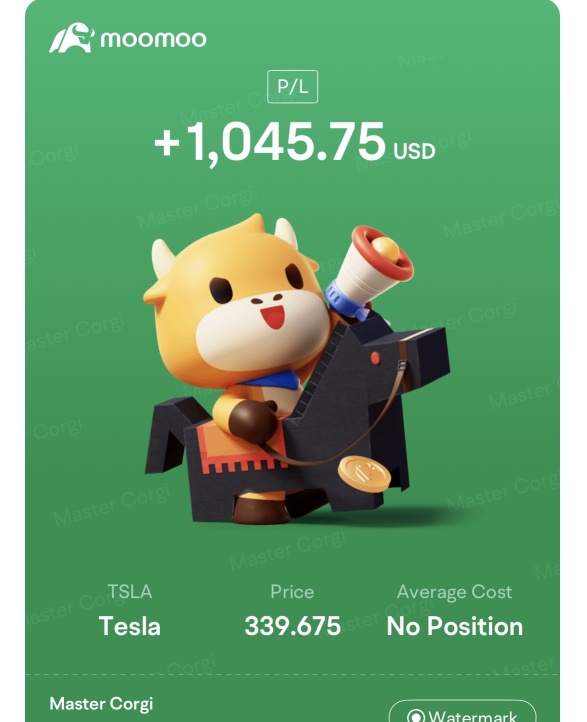Tap the No Position value

(x=455, y=626)
